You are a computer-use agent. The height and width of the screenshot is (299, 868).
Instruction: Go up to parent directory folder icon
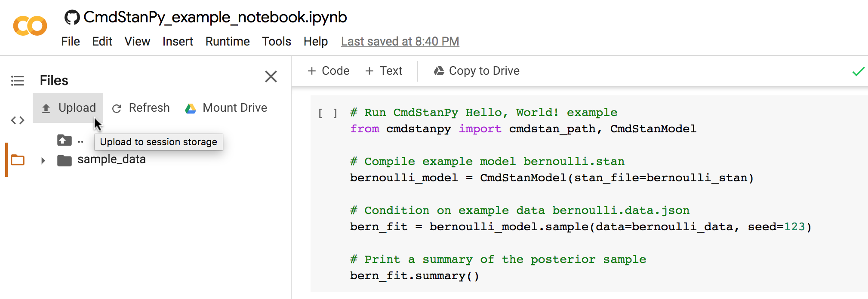(x=65, y=140)
